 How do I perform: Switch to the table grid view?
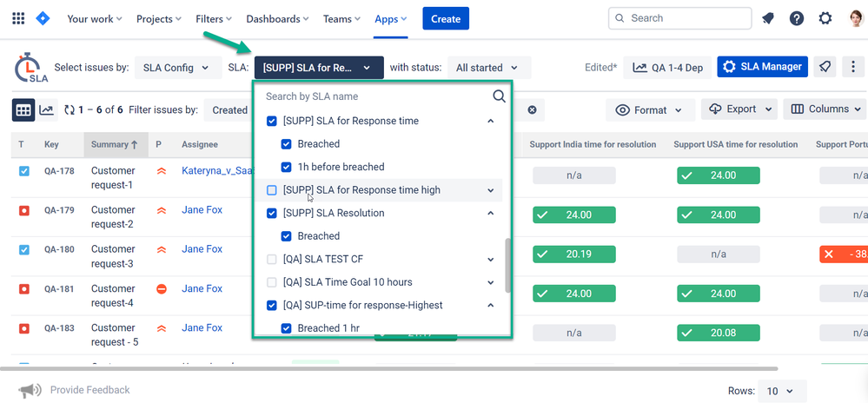click(x=23, y=110)
